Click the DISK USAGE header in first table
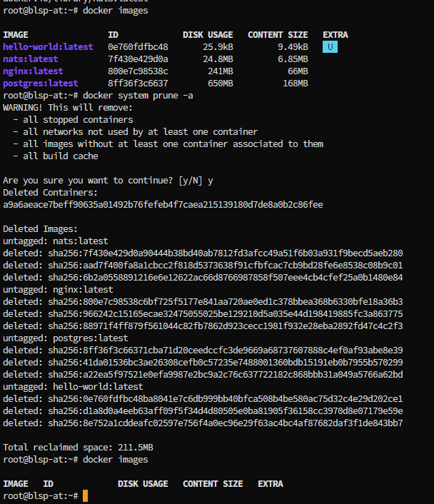Image resolution: width=434 pixels, height=504 pixels. click(208, 35)
